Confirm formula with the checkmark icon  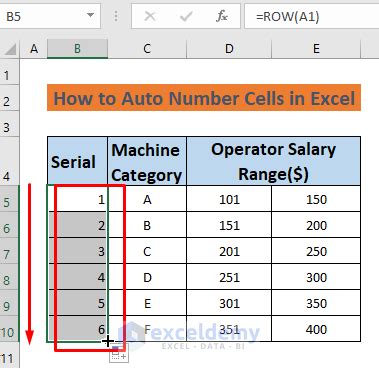(x=185, y=16)
